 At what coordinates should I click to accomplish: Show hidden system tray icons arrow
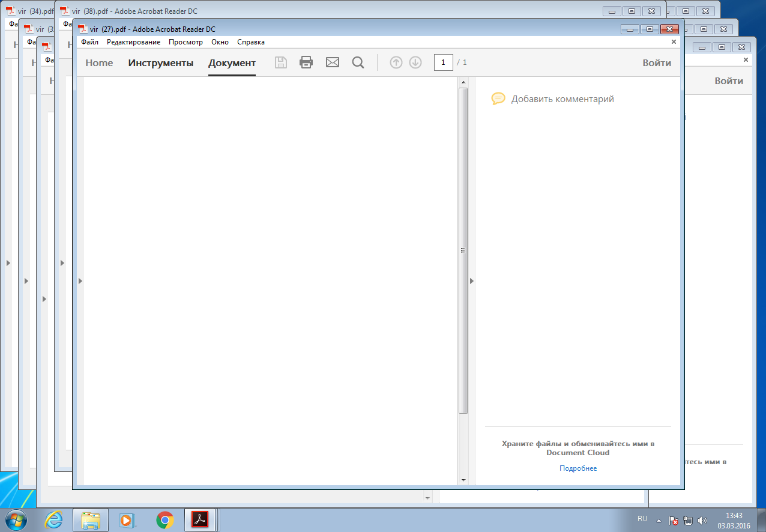click(659, 520)
